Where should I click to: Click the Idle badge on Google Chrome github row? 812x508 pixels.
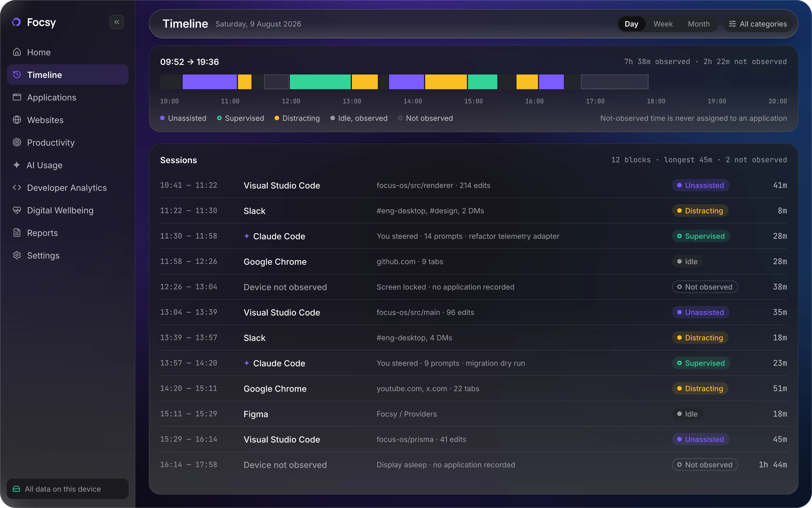pos(688,261)
